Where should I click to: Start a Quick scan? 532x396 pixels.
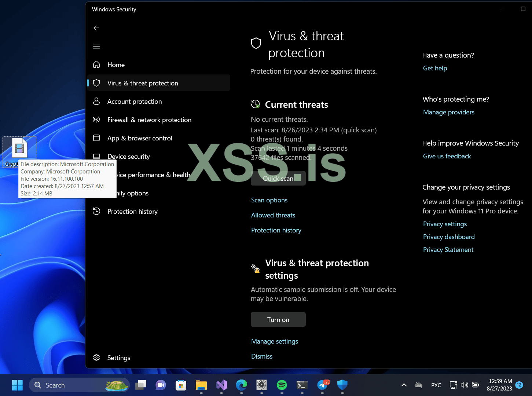[278, 178]
